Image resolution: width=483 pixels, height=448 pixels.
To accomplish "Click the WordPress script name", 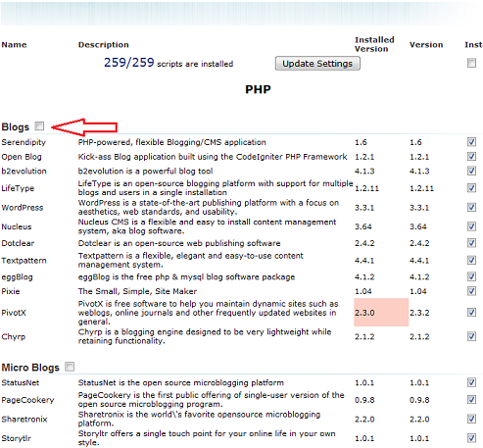I will [23, 208].
